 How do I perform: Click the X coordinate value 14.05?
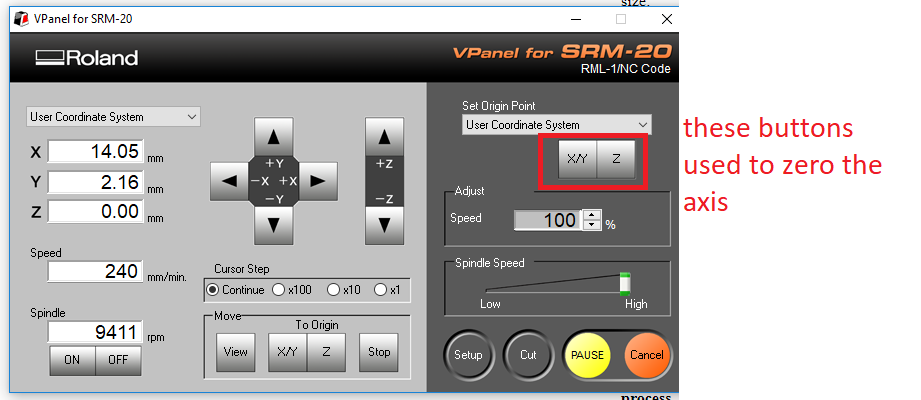[95, 152]
